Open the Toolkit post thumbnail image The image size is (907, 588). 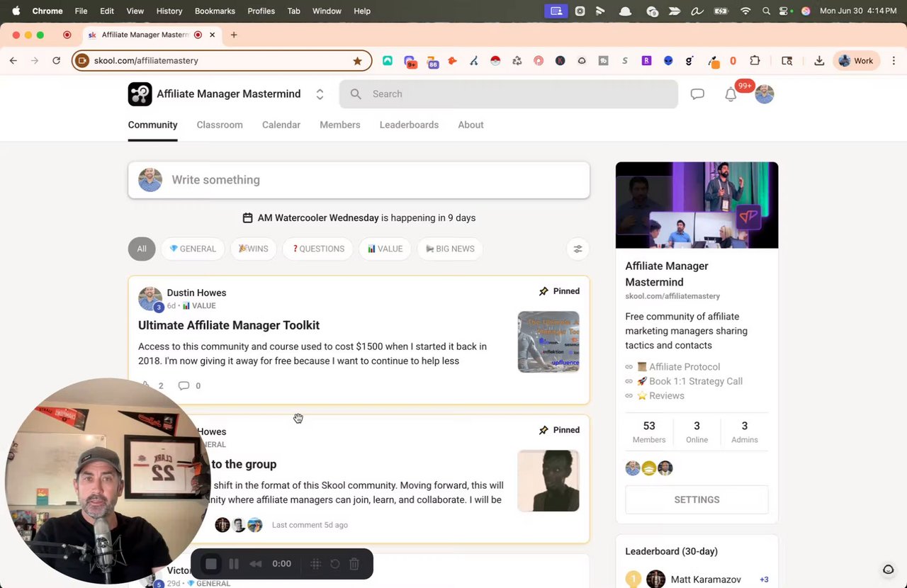[548, 341]
